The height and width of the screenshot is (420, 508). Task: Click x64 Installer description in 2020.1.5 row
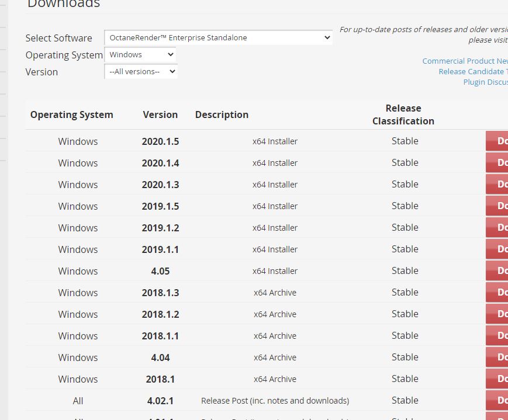point(275,141)
